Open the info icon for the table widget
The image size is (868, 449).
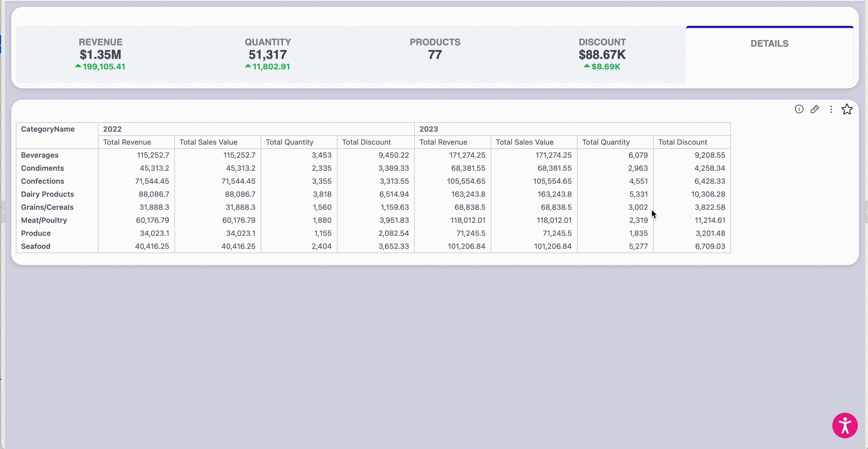click(x=799, y=109)
